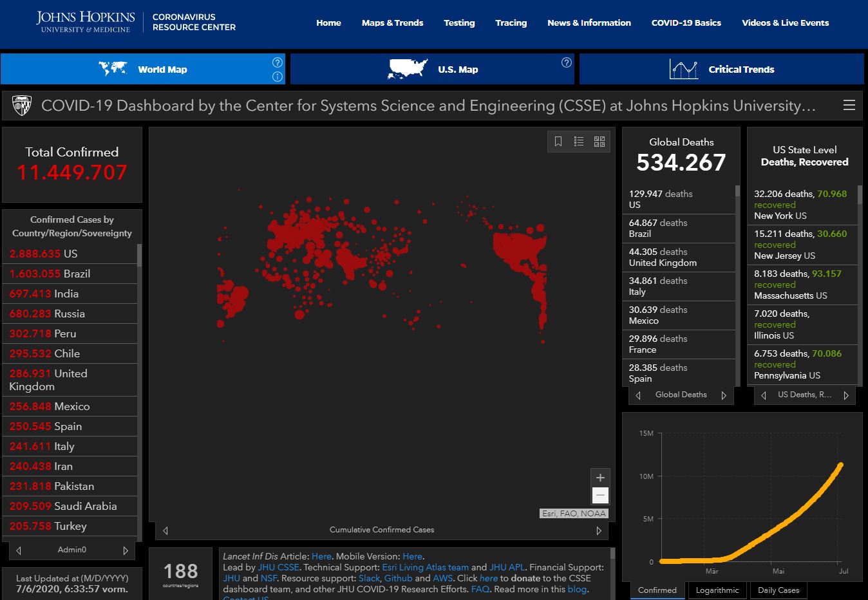Image resolution: width=868 pixels, height=600 pixels.
Task: Zoom in on the map with plus
Action: point(600,478)
